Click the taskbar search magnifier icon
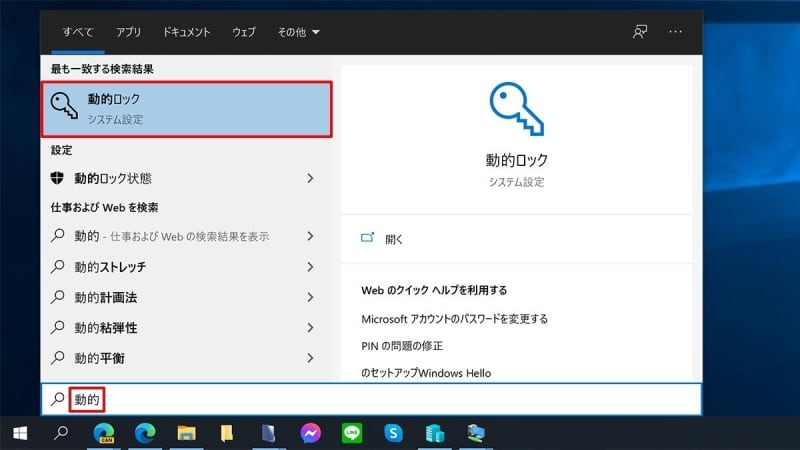The height and width of the screenshot is (450, 800). coord(61,434)
